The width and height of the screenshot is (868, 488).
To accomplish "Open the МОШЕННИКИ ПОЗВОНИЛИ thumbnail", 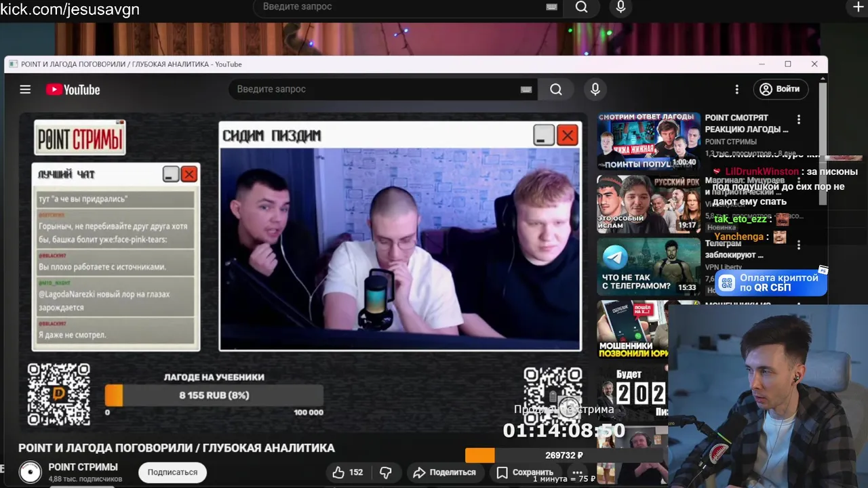I will (x=633, y=329).
